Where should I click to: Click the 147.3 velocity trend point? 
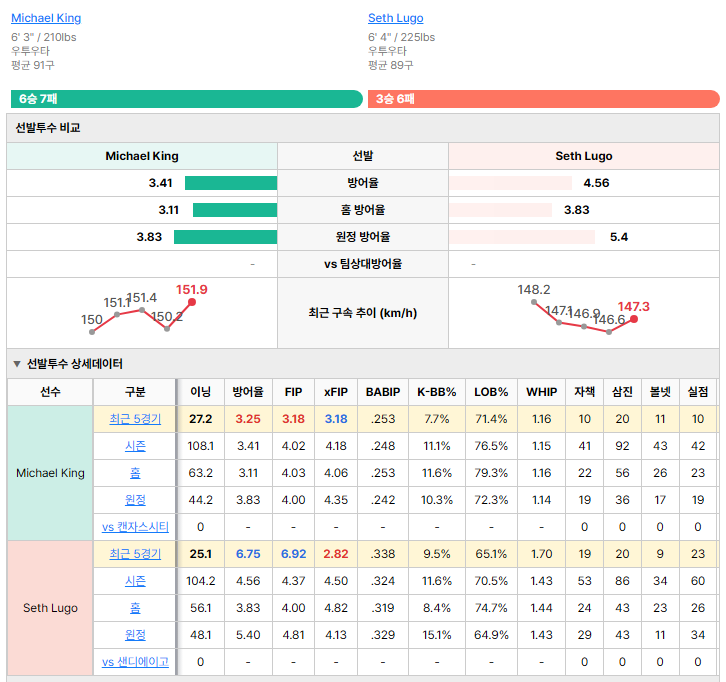[x=634, y=319]
